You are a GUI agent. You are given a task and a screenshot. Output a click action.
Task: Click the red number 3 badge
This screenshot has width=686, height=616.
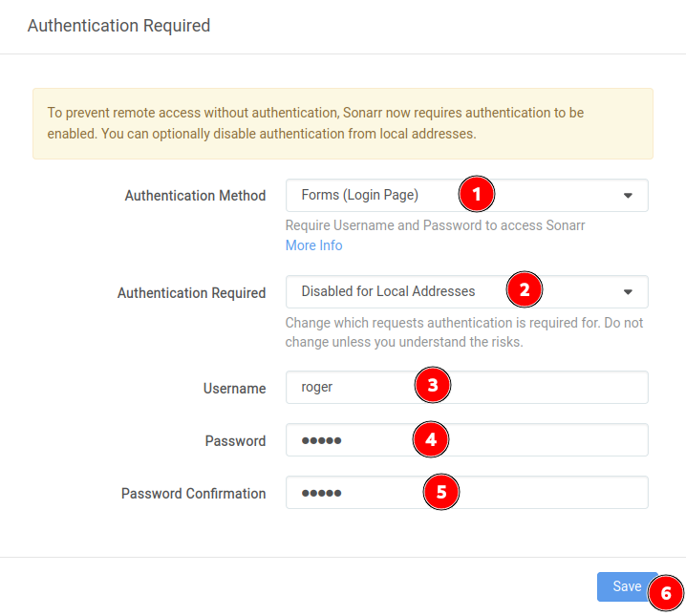(x=432, y=385)
